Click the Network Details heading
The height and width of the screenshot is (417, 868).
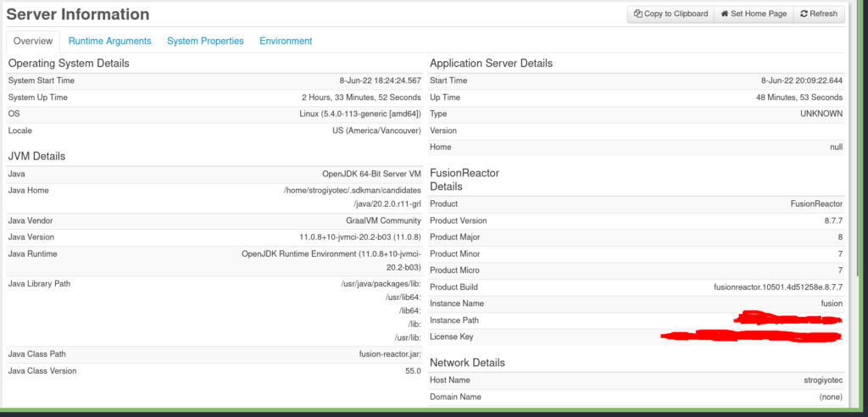point(467,363)
